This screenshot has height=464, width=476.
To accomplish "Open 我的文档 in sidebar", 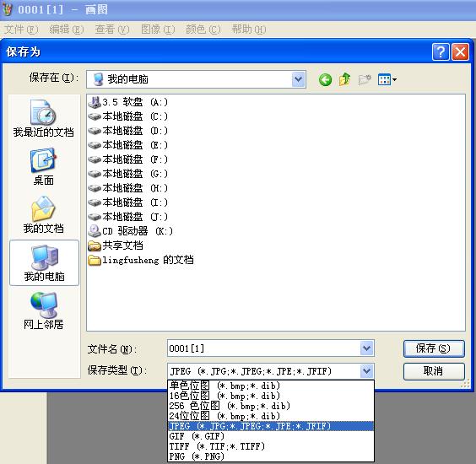I will tap(43, 215).
